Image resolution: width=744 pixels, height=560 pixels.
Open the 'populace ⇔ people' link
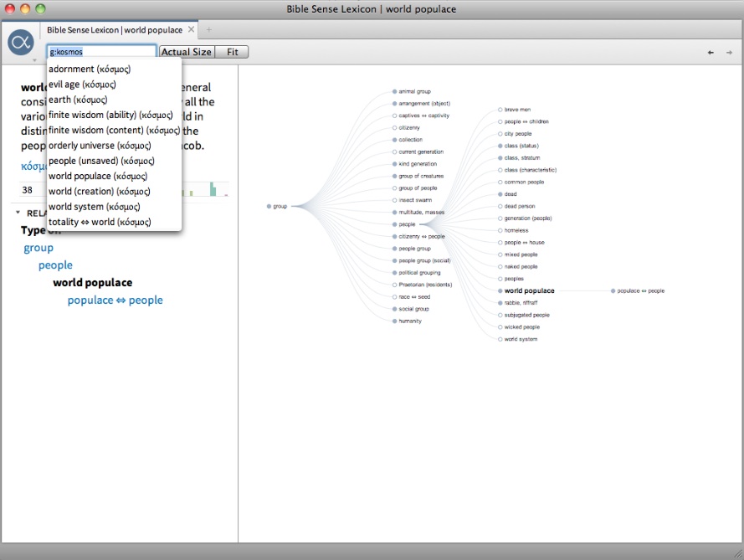coord(115,300)
